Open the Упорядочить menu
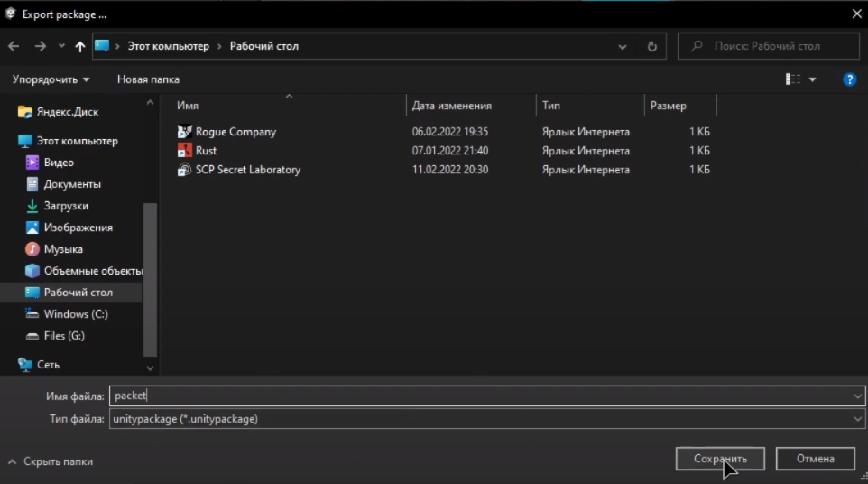Screen dimensions: 868x484 [x=51, y=79]
